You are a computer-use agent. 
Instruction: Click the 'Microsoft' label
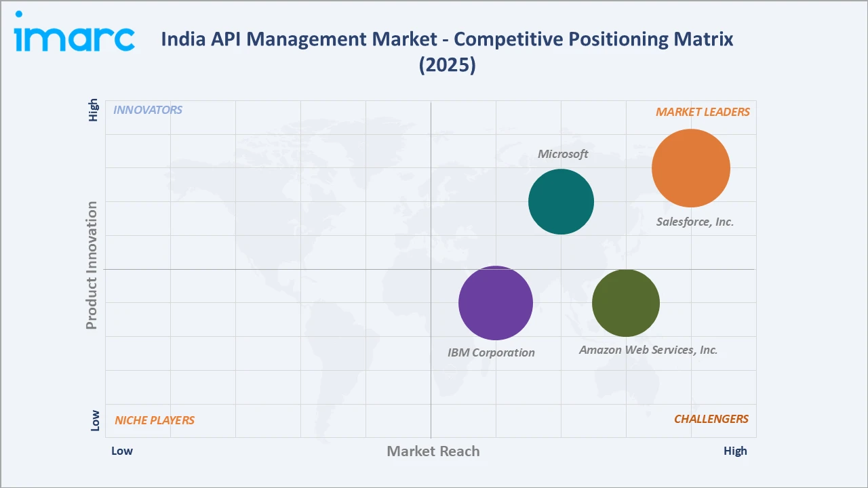(x=563, y=154)
